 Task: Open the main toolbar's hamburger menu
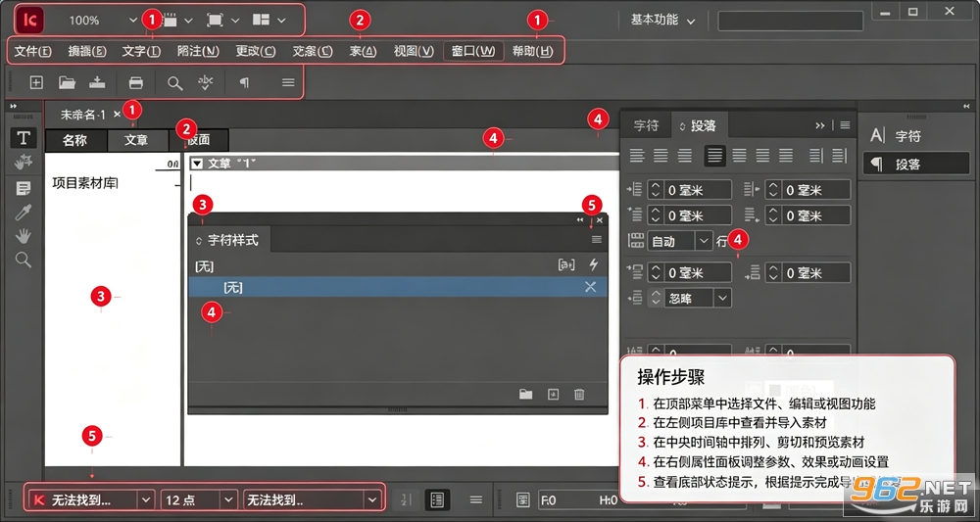click(x=288, y=82)
